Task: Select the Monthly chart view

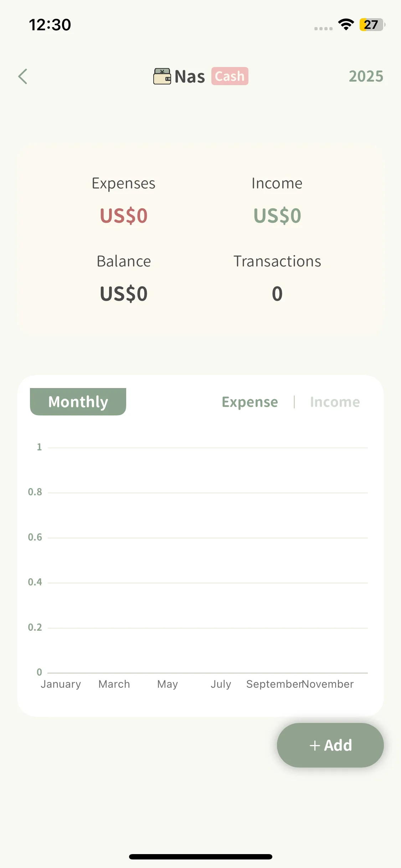Action: [x=78, y=402]
